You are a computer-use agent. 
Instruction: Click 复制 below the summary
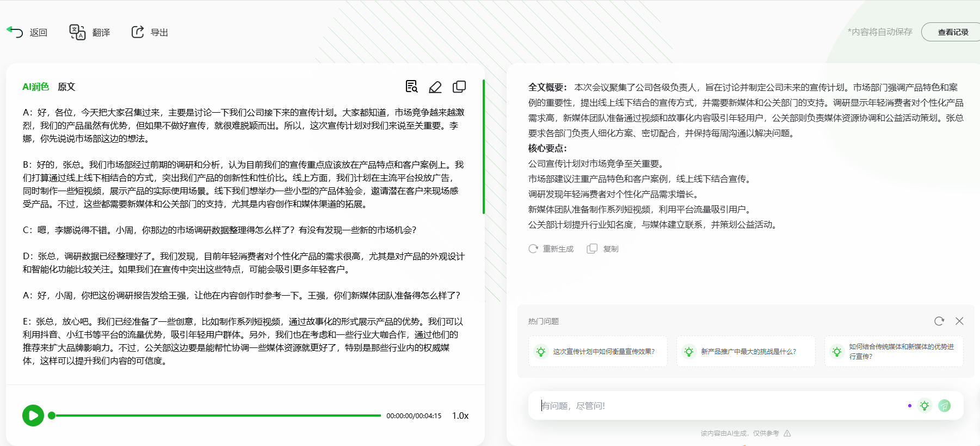click(603, 249)
